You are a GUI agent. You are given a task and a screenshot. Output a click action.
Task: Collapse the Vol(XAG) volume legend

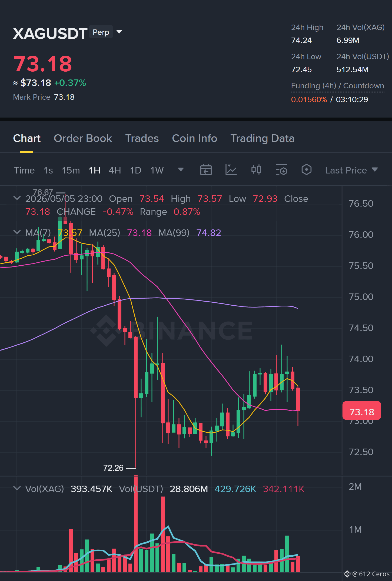(17, 488)
